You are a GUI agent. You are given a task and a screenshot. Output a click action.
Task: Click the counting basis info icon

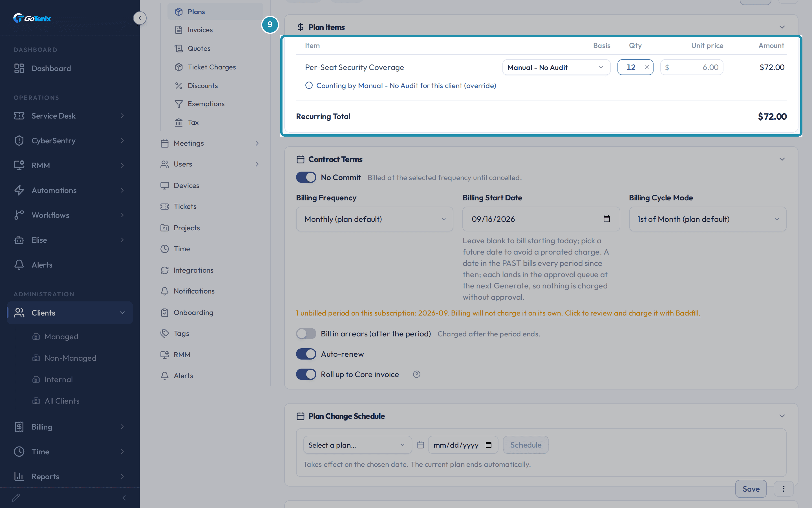[x=309, y=85]
